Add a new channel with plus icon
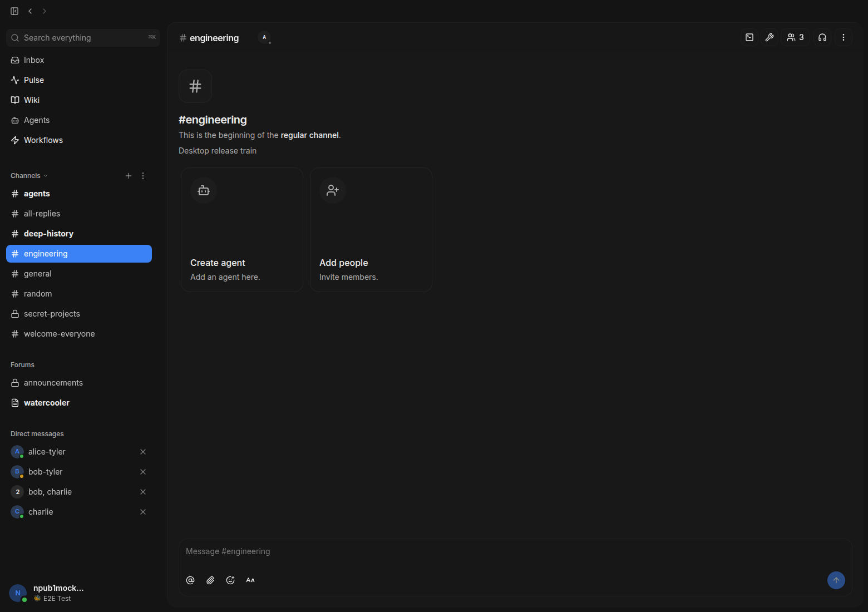This screenshot has height=612, width=868. point(129,176)
